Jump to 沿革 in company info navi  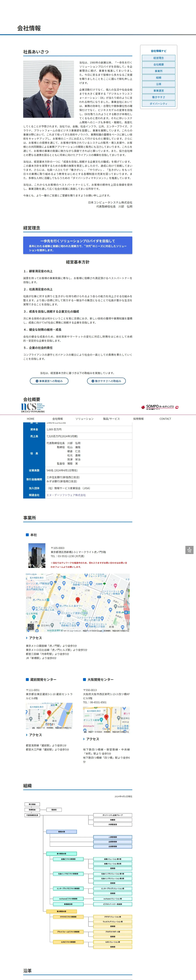pos(159,84)
